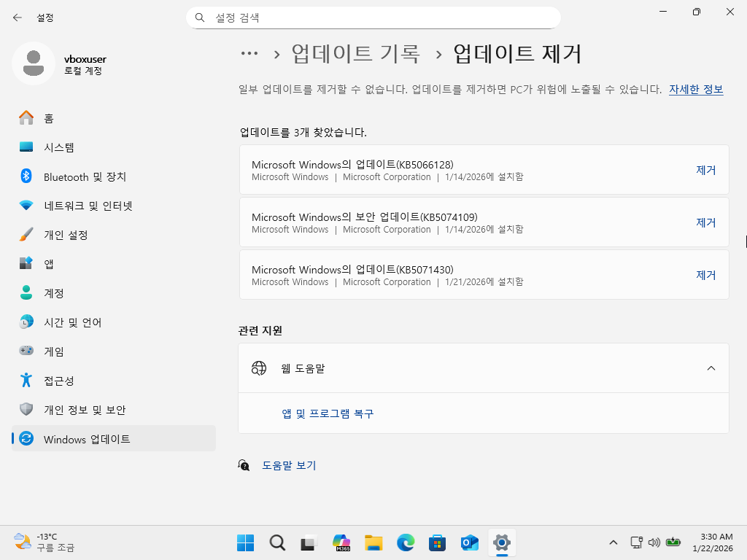Click the web help globe icon
Screen dimensions: 747x560
pos(259,368)
